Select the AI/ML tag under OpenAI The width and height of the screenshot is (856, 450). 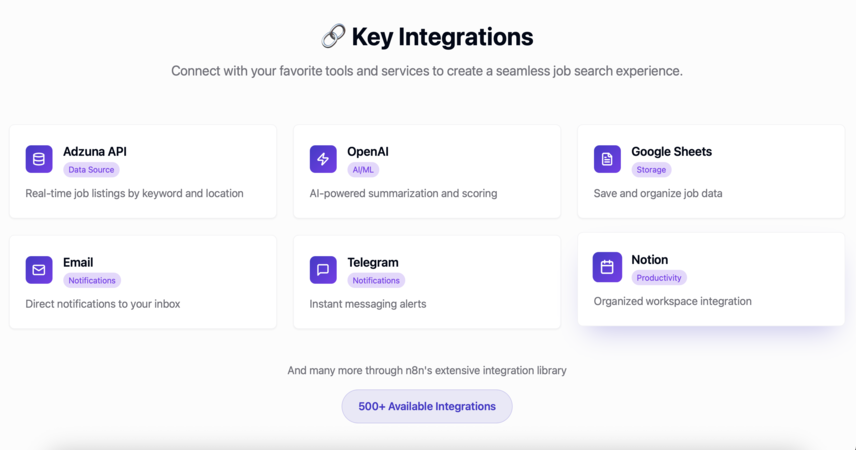click(x=363, y=170)
